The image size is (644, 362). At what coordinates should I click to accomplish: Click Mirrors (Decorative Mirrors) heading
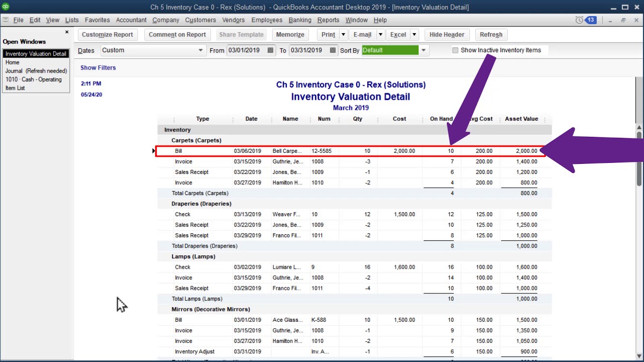[211, 310]
